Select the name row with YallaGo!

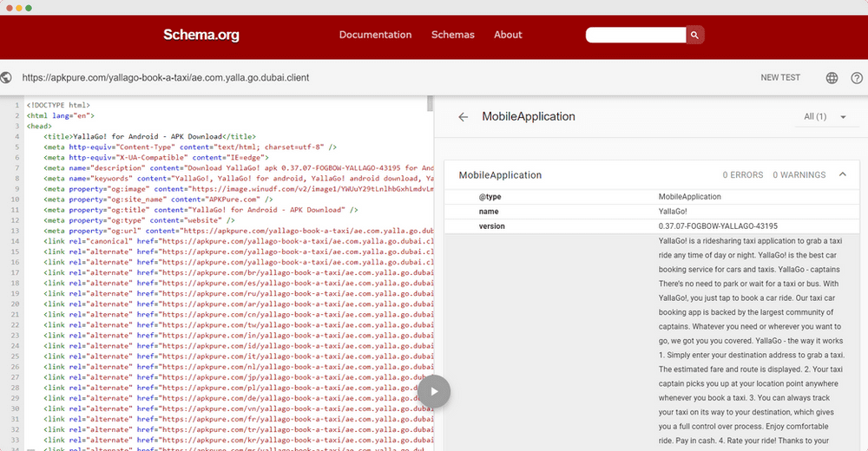click(x=652, y=212)
